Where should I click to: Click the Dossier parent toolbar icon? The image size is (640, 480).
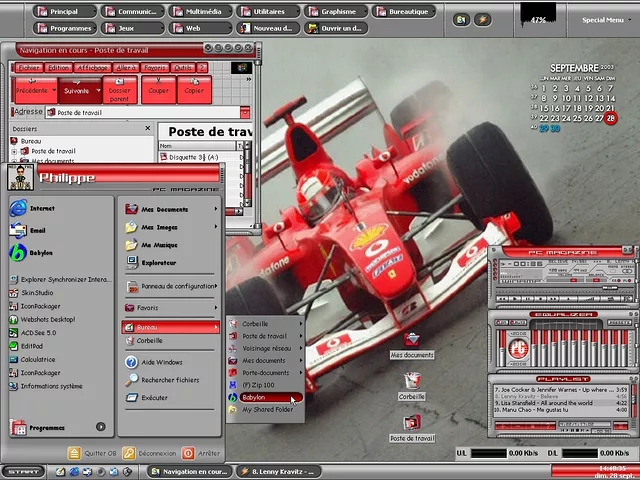[x=121, y=90]
